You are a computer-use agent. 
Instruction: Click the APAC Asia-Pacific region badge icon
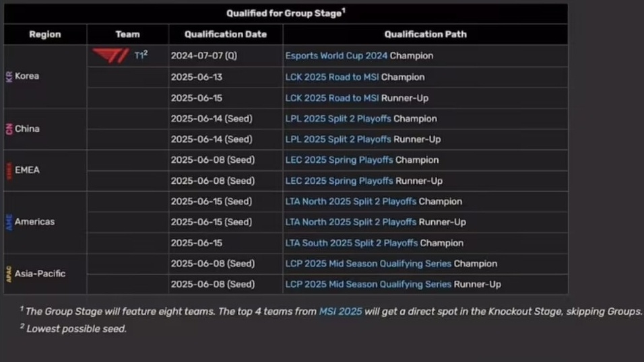point(9,274)
